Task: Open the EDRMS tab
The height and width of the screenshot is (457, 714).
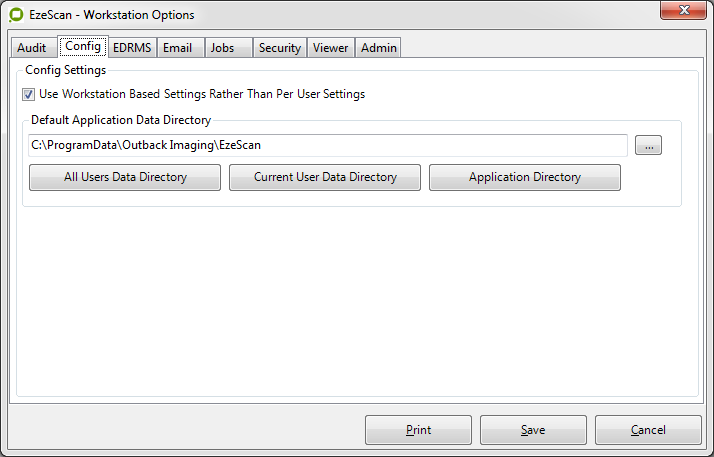Action: point(132,48)
